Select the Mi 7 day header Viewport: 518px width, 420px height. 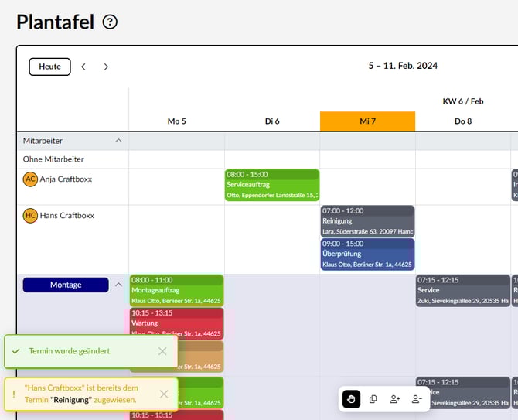(367, 121)
